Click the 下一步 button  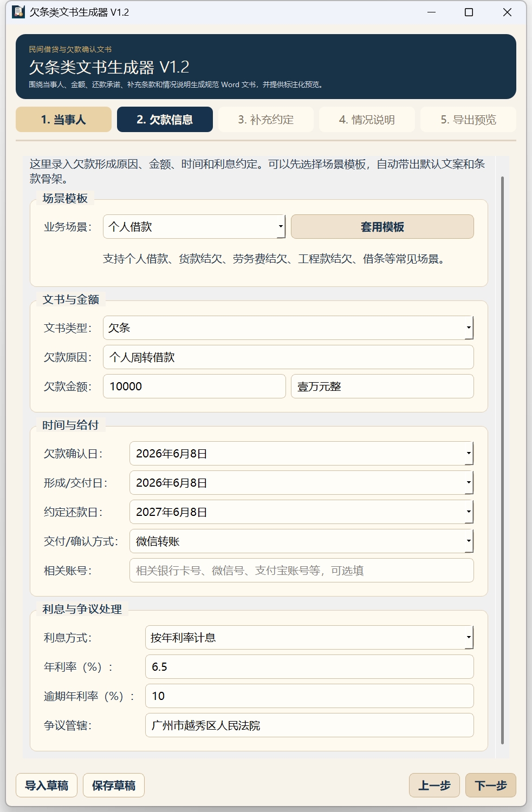pyautogui.click(x=491, y=785)
